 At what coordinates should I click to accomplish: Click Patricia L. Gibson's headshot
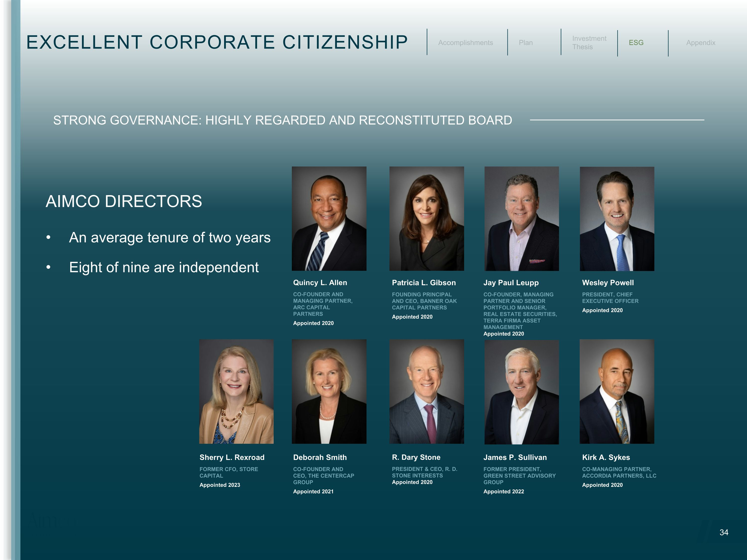(x=427, y=218)
